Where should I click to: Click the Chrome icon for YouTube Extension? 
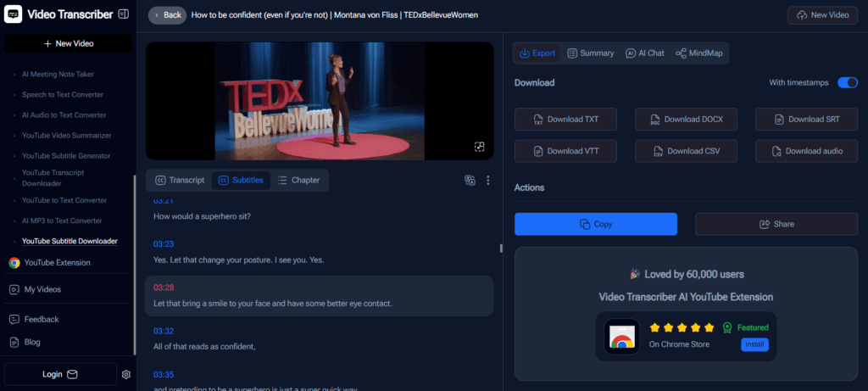click(14, 263)
